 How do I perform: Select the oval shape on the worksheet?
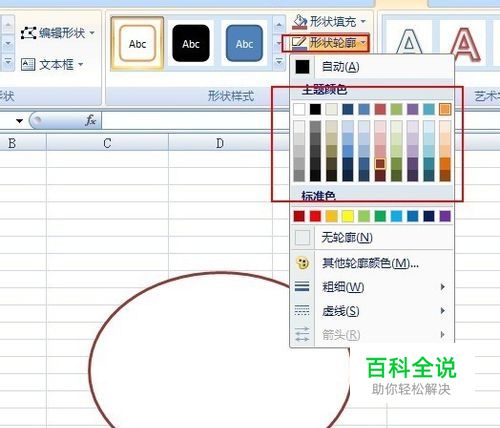tap(220, 350)
